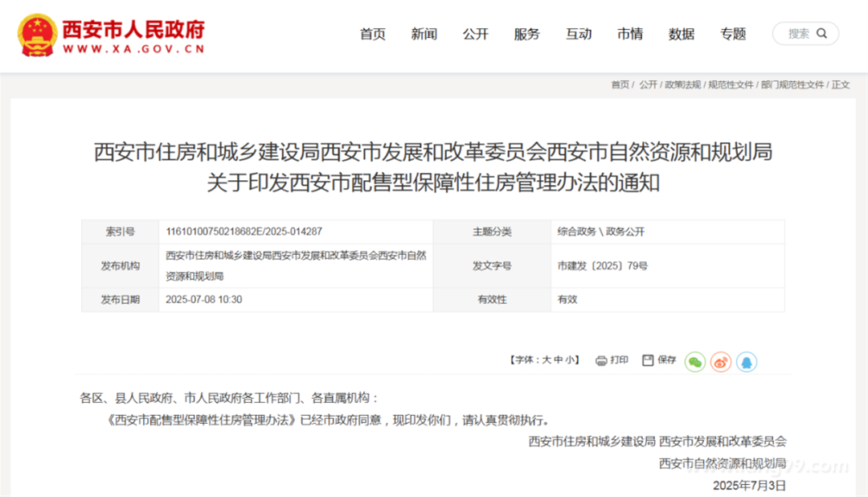Select the validity value 有效

tap(567, 300)
